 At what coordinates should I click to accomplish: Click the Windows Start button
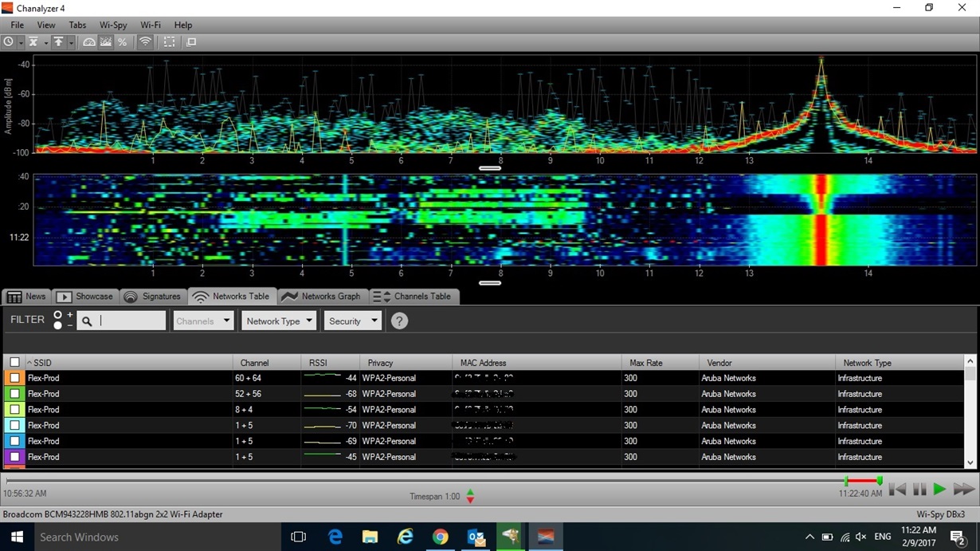click(16, 537)
